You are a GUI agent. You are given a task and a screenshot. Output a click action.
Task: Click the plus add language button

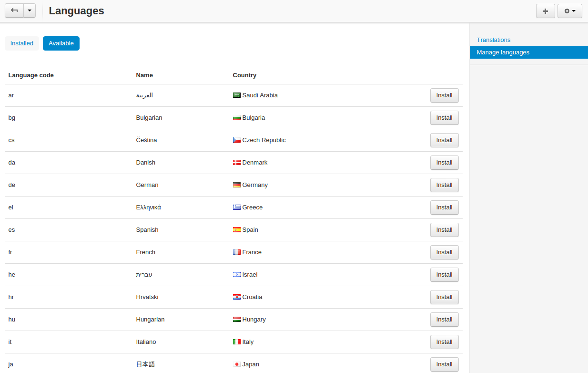[x=546, y=11]
